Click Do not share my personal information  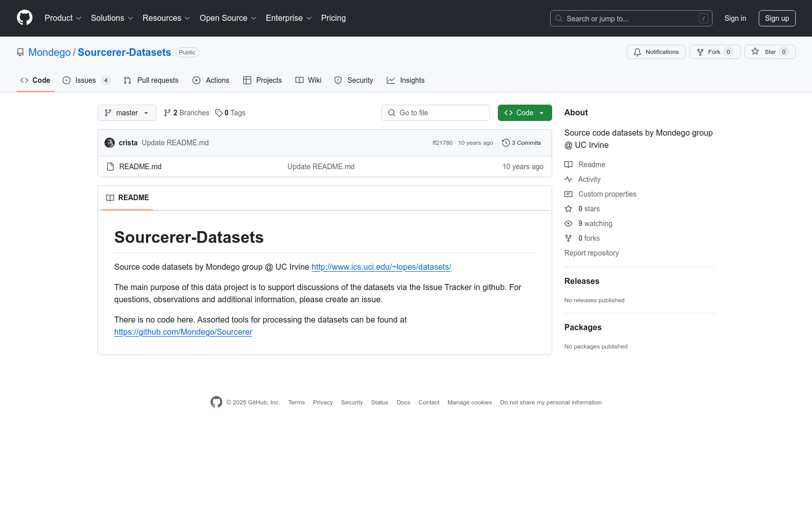point(551,402)
